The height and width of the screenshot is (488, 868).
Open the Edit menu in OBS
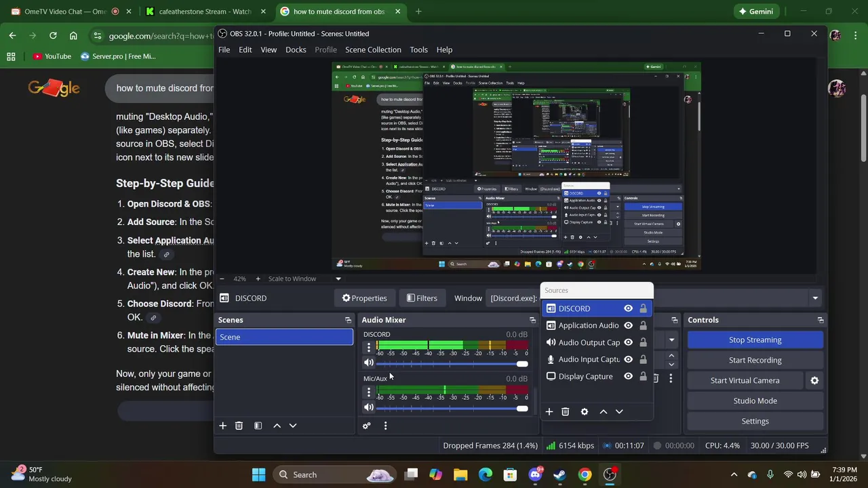point(245,49)
